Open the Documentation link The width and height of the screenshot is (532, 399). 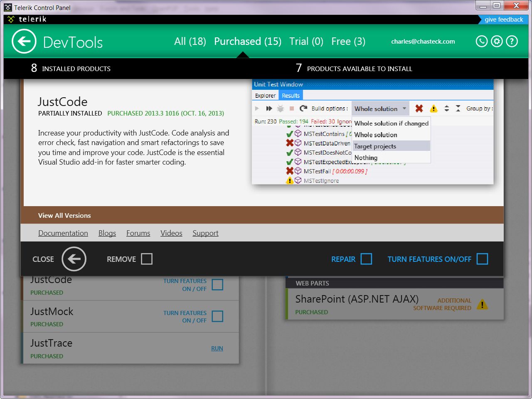tap(63, 233)
